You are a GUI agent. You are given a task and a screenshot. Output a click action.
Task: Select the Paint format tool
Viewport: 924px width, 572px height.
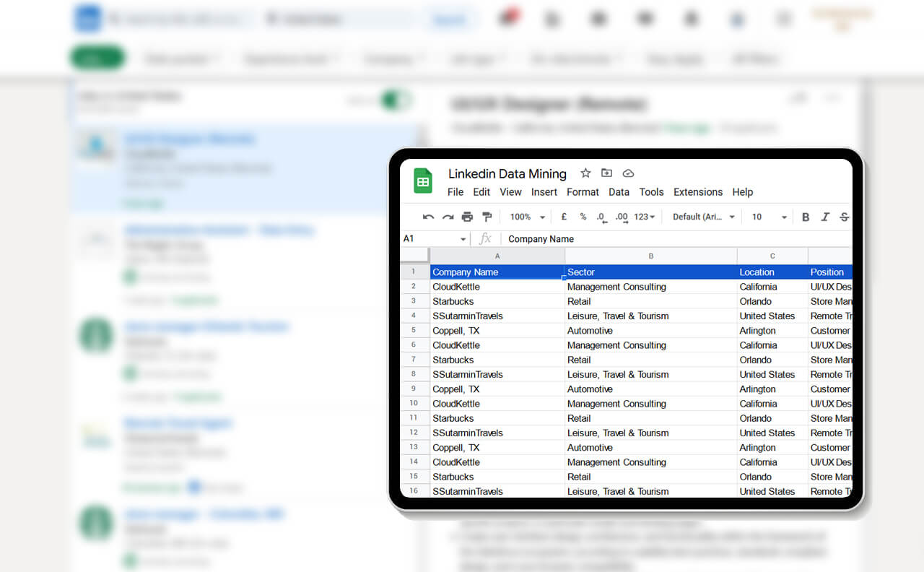tap(487, 217)
